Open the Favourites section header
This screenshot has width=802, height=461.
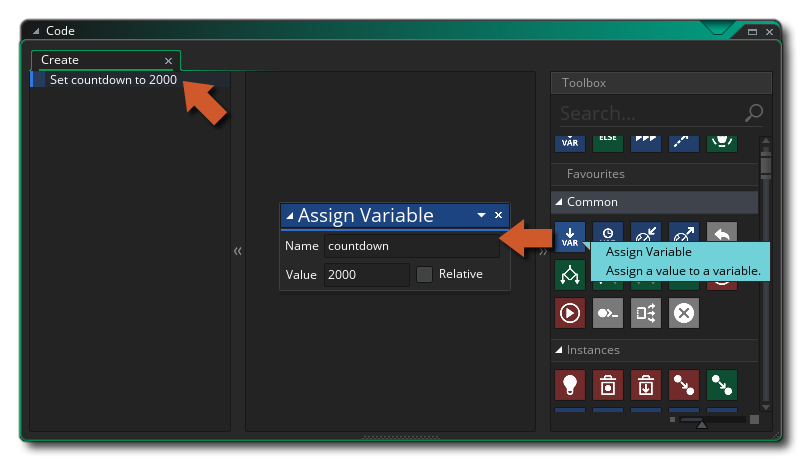click(654, 174)
